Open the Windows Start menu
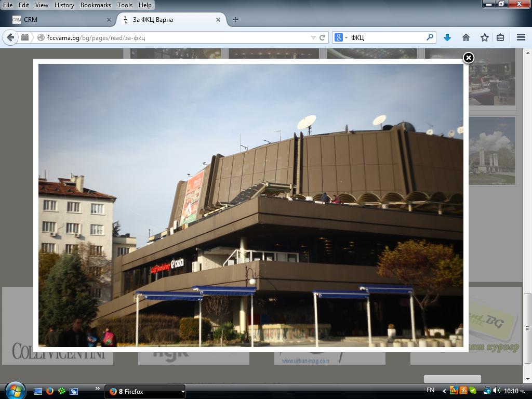This screenshot has width=532, height=399. point(14,391)
